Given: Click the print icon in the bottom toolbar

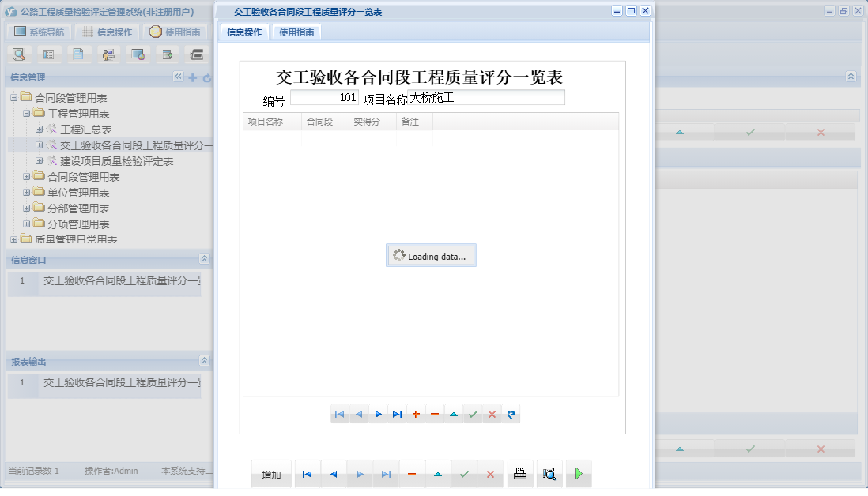Looking at the screenshot, I should [520, 473].
